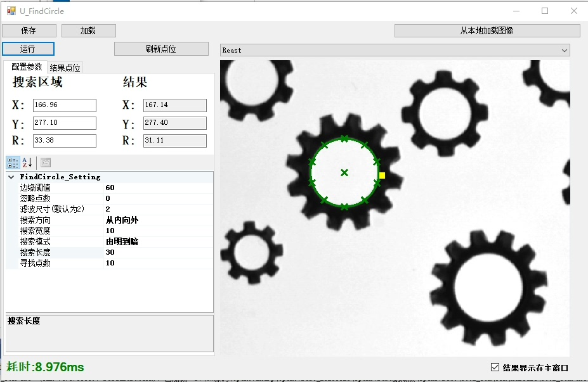Image resolution: width=588 pixels, height=382 pixels.
Task: Click the 搜索方向 value 从内向外
Action: click(122, 220)
